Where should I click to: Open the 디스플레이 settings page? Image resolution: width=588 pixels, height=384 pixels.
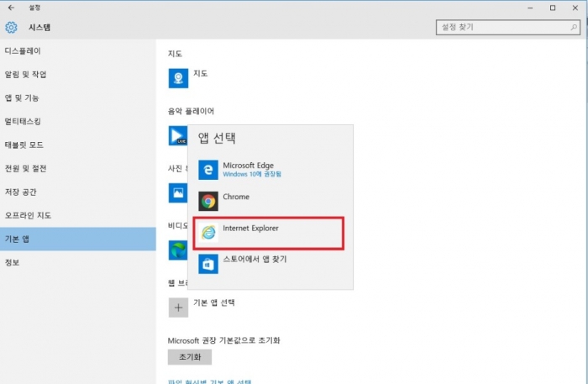pos(77,51)
